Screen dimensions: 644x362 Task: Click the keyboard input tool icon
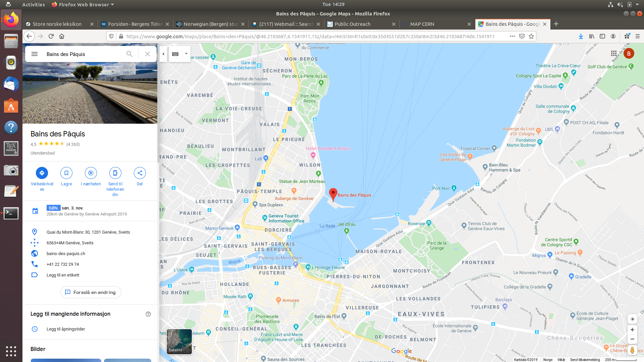[175, 54]
